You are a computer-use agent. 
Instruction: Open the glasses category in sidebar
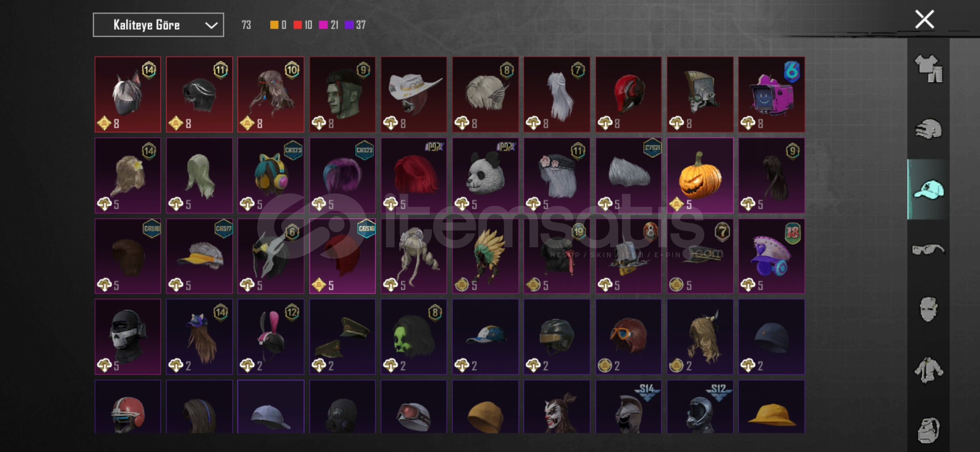pyautogui.click(x=928, y=249)
